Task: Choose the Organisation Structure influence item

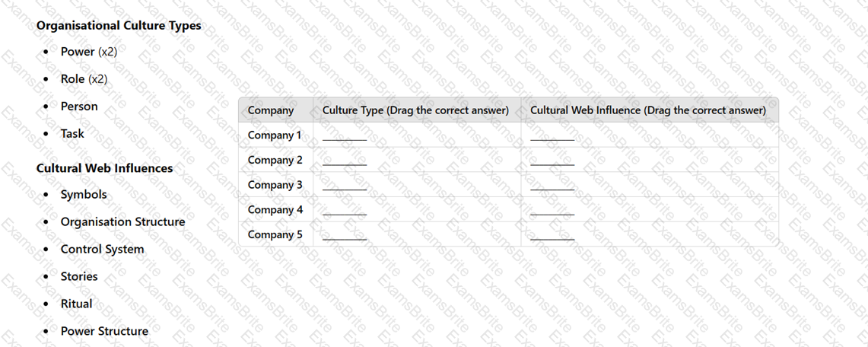Action: 123,222
